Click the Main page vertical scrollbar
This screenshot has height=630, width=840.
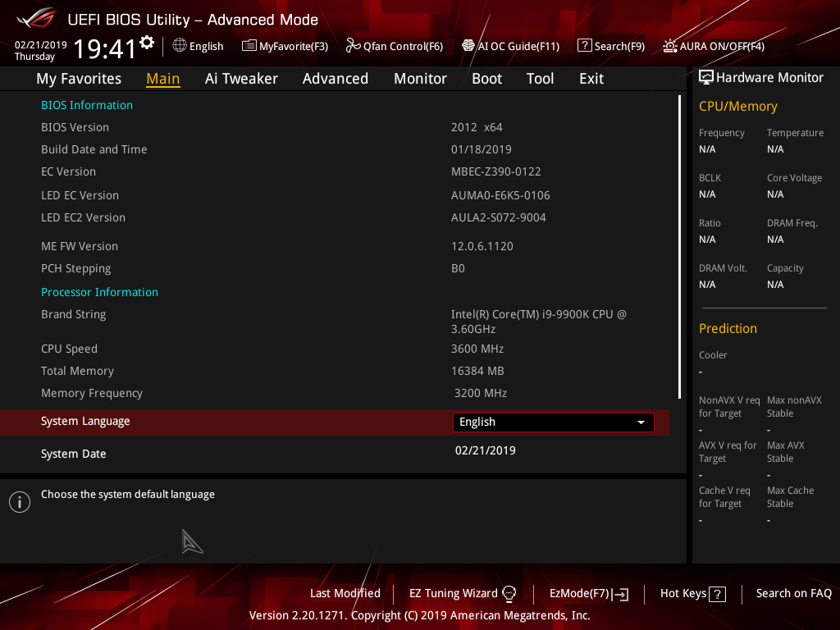coord(679,247)
